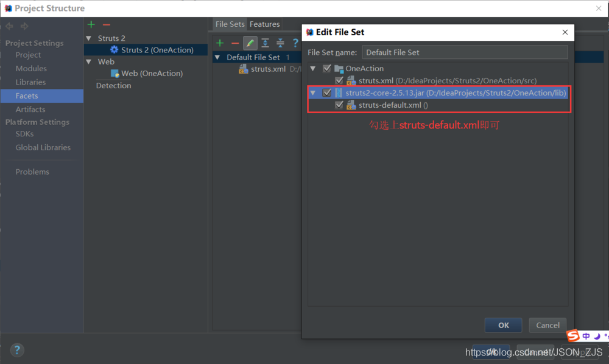The width and height of the screenshot is (609, 364).
Task: Collapse the Default File Set node
Action: (x=217, y=57)
